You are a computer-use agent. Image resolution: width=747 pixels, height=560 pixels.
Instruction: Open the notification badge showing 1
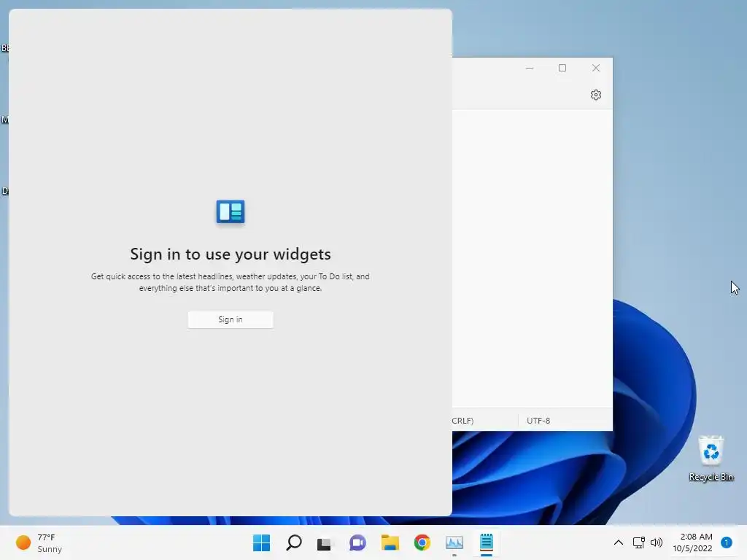tap(727, 542)
